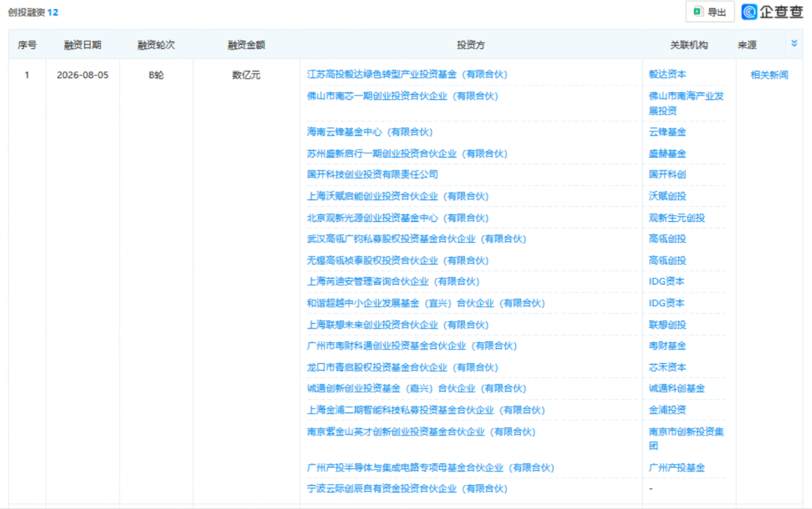
Task: Open 国开科技创业投资有限责任公司 link
Action: [372, 174]
